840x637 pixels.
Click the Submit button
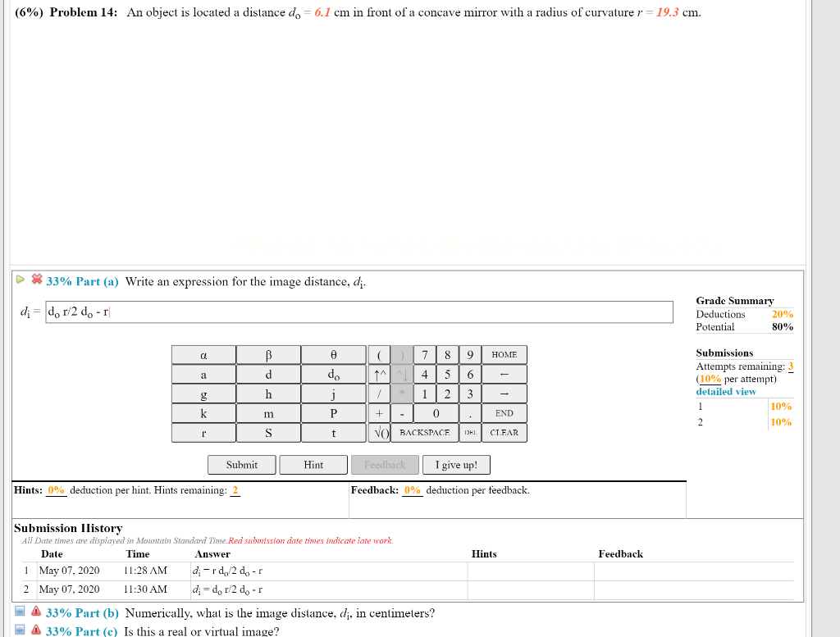point(241,464)
